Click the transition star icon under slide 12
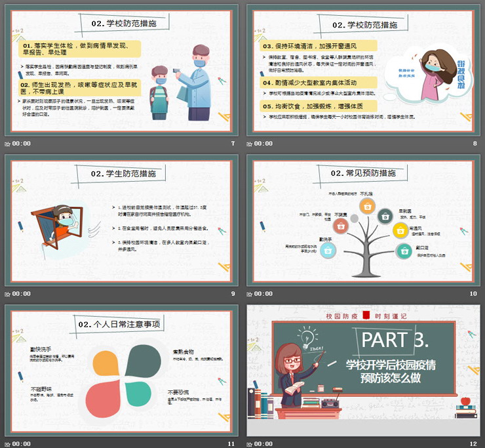 [249, 444]
